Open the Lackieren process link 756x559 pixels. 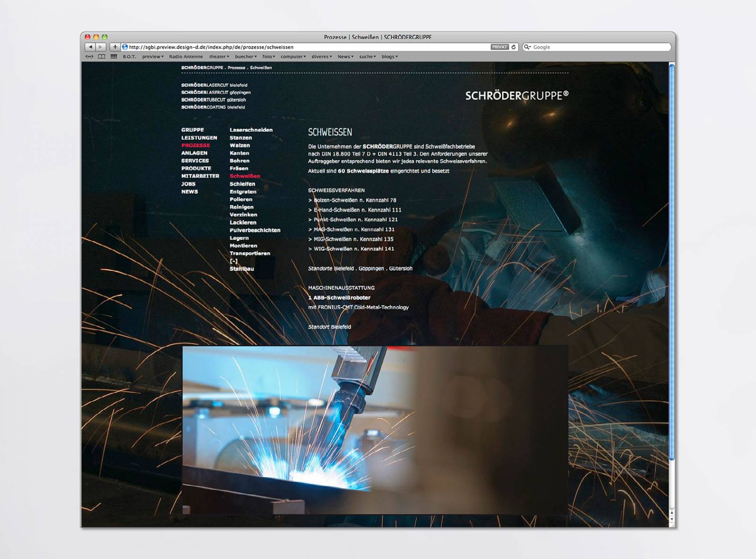click(243, 222)
